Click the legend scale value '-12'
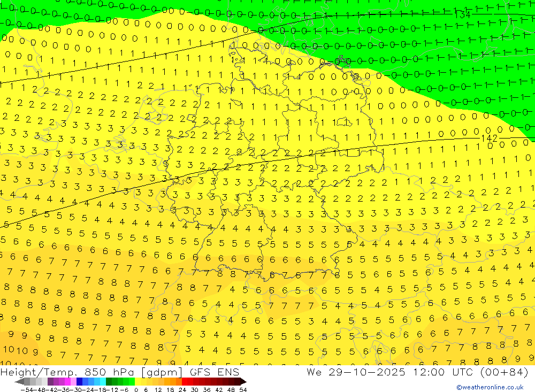Screen dimensions: 535x392 112,390
